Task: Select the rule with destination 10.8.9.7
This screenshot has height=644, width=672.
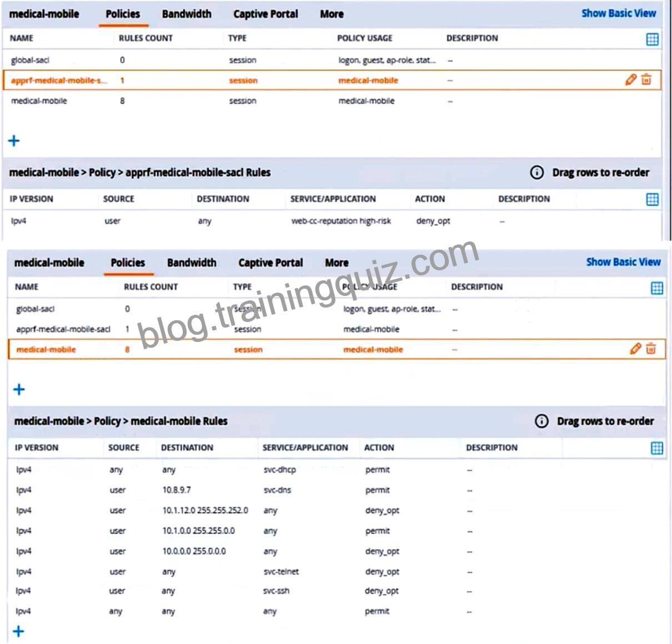Action: coord(337,490)
